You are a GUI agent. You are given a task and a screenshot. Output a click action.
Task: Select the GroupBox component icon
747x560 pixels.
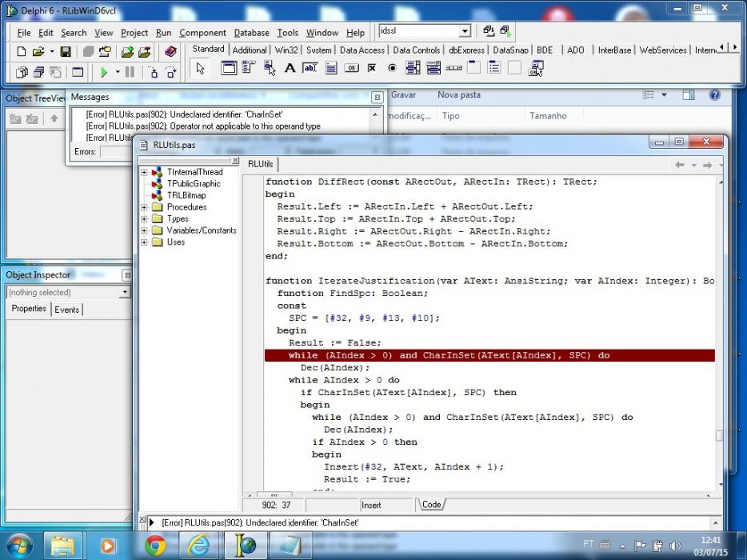473,68
